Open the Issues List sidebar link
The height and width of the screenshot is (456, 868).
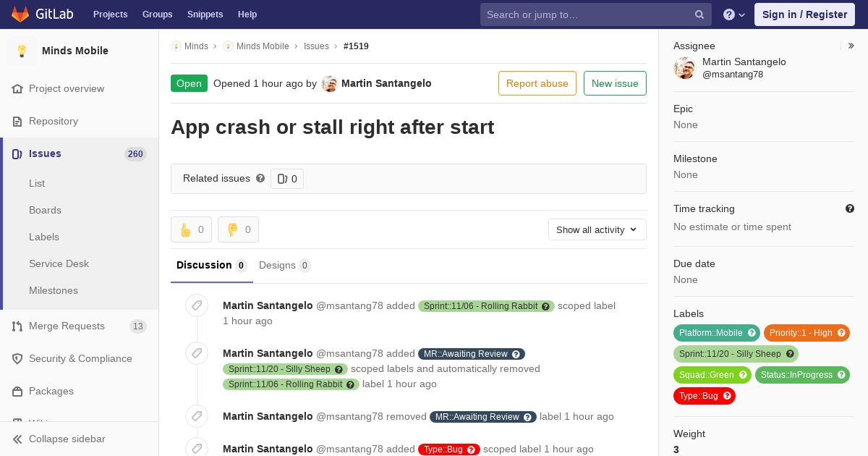pos(37,183)
